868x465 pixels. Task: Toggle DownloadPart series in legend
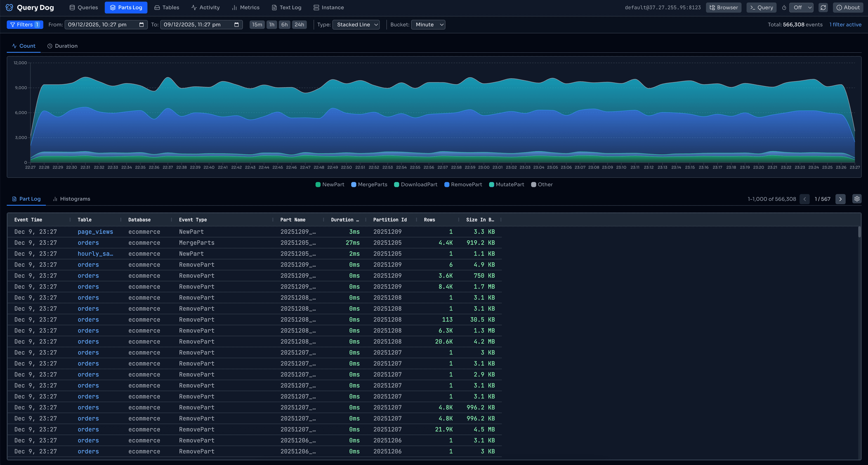coord(416,184)
